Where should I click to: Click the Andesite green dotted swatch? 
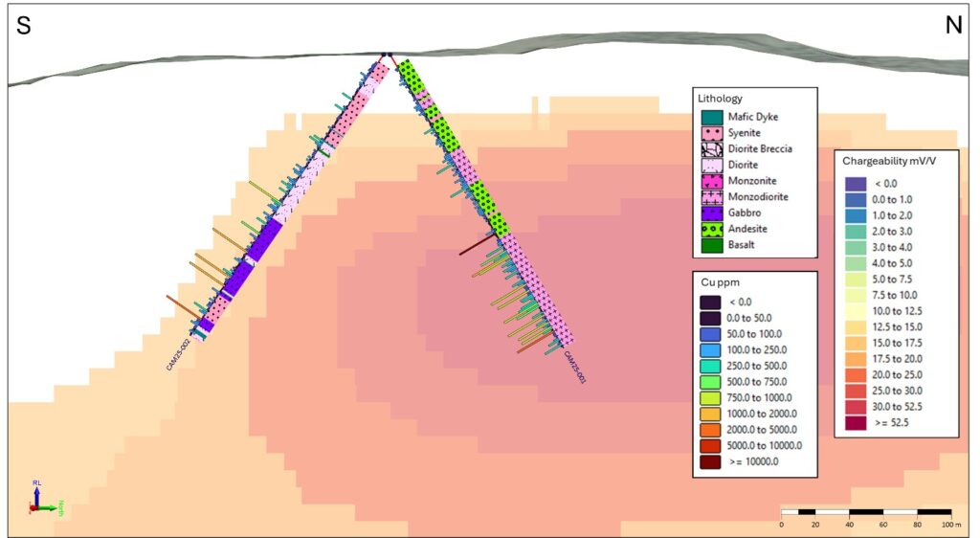tap(711, 230)
